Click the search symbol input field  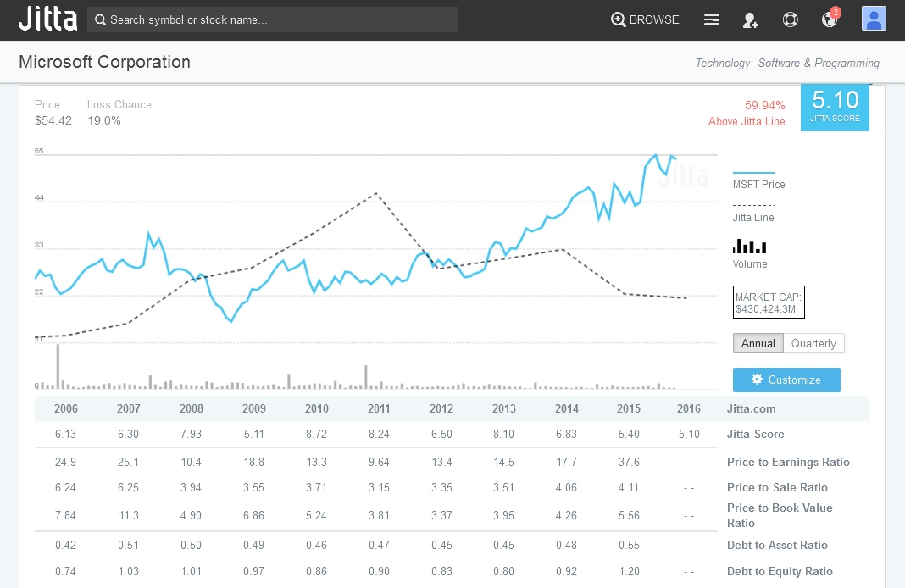(271, 19)
